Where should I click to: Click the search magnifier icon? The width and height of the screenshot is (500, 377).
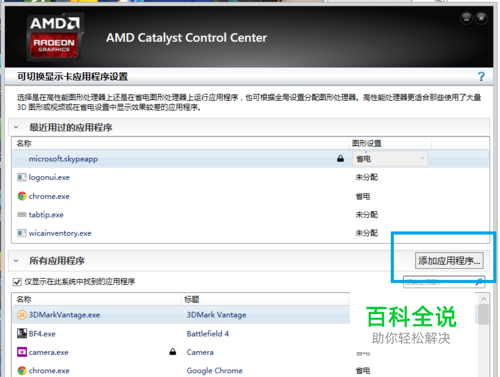pos(479,282)
